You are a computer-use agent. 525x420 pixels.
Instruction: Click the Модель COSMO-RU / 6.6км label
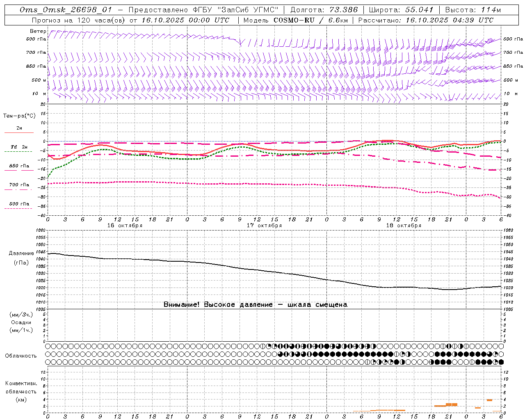click(295, 20)
